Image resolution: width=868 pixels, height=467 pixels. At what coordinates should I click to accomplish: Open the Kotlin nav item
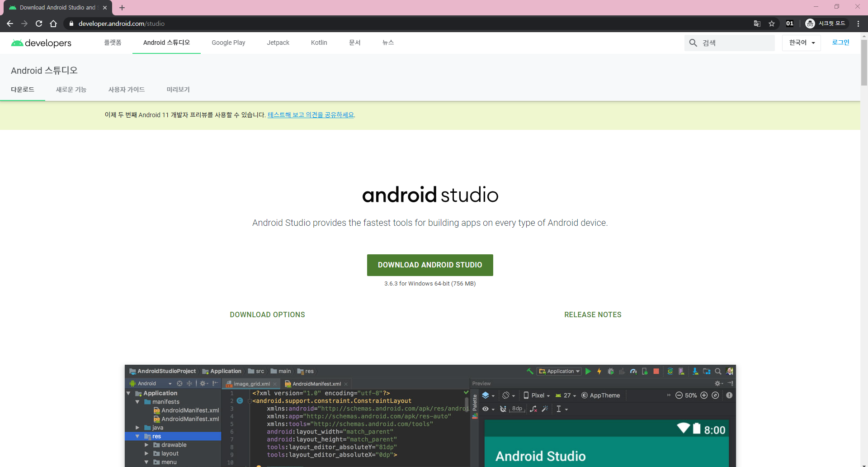pyautogui.click(x=319, y=43)
